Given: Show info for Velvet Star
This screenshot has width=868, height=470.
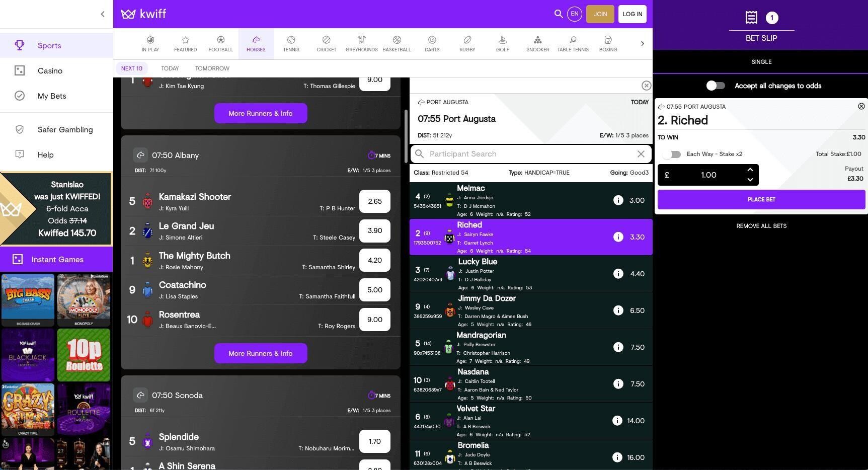Looking at the screenshot, I should (x=617, y=421).
